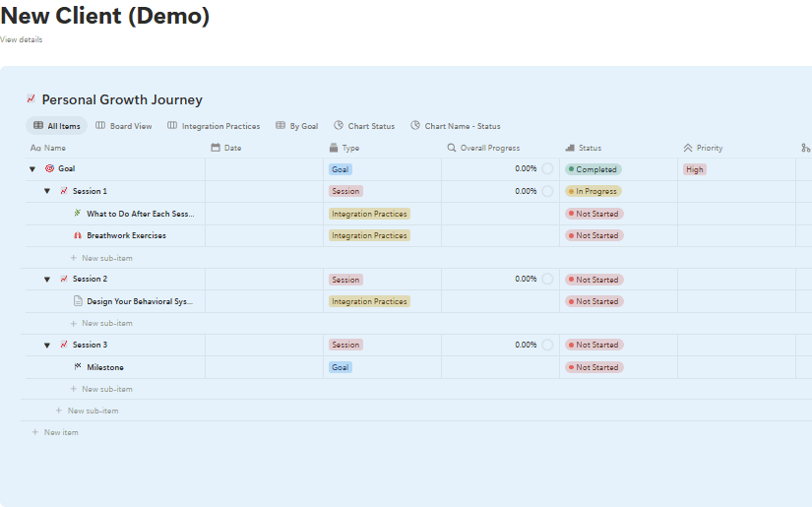This screenshot has width=812, height=507.
Task: Click the Session type tag in Session 2 row
Action: click(x=345, y=280)
